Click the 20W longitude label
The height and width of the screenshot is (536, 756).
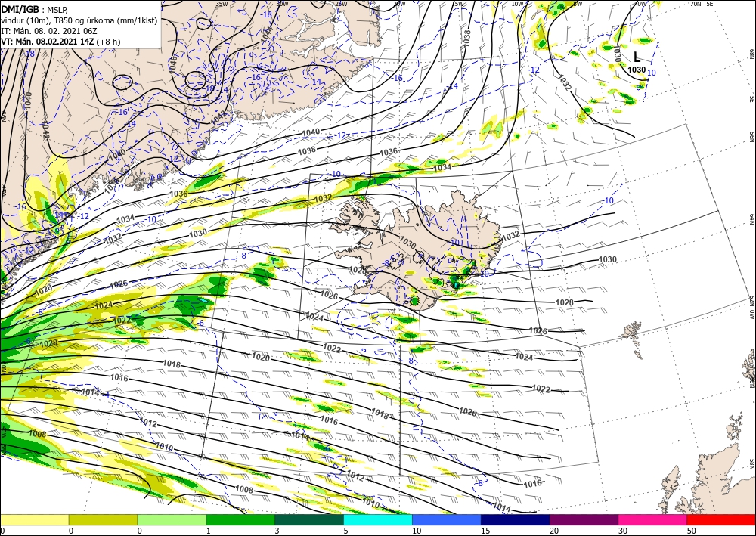click(399, 4)
